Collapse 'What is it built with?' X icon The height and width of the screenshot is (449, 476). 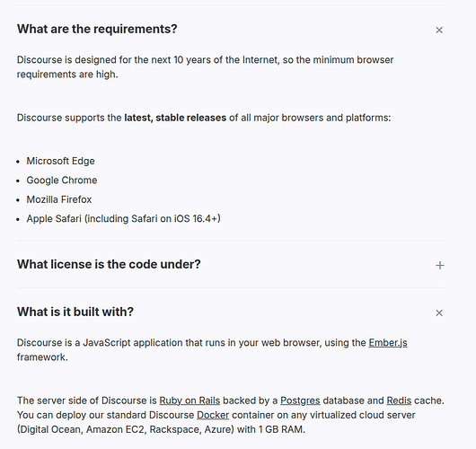click(x=439, y=313)
